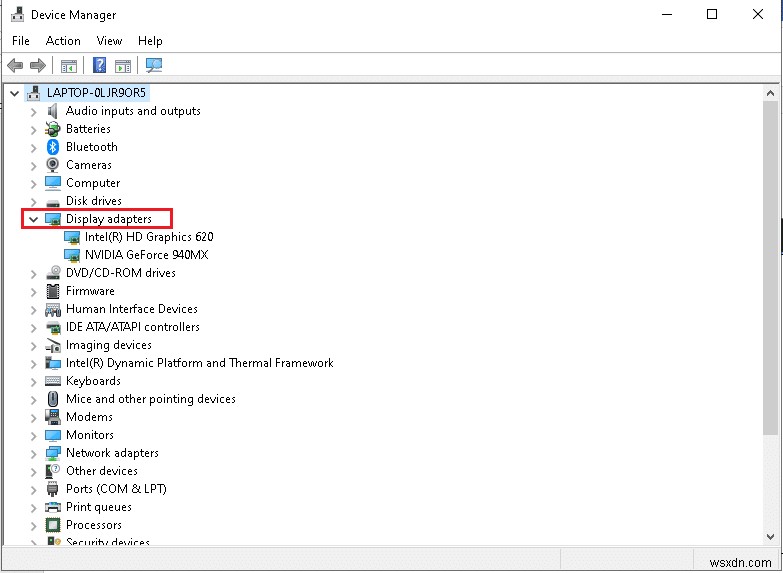Expand the Keyboards chevron
The height and width of the screenshot is (573, 783).
pyautogui.click(x=33, y=381)
